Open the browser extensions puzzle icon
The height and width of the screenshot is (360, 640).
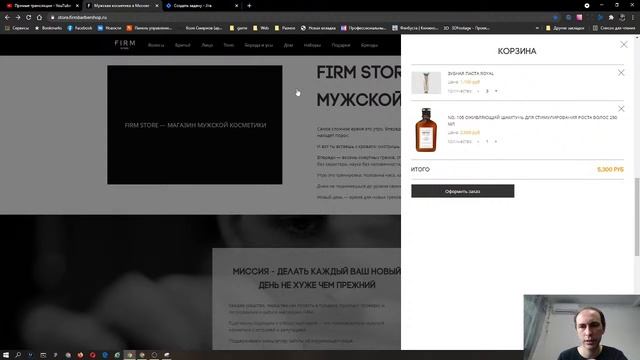[x=611, y=18]
